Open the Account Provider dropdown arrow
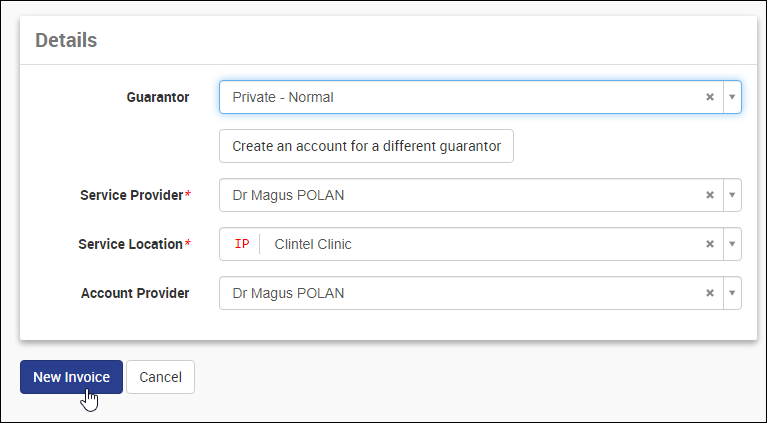The height and width of the screenshot is (423, 767). click(731, 293)
